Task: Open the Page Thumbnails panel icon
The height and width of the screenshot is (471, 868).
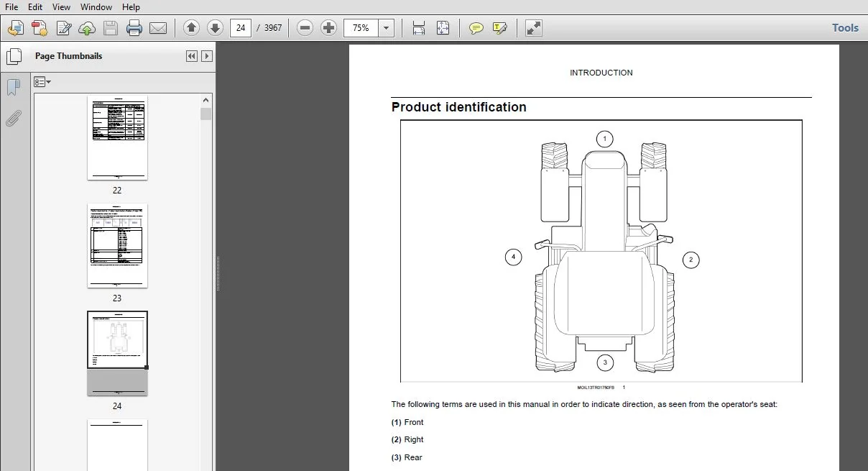Action: [14, 56]
